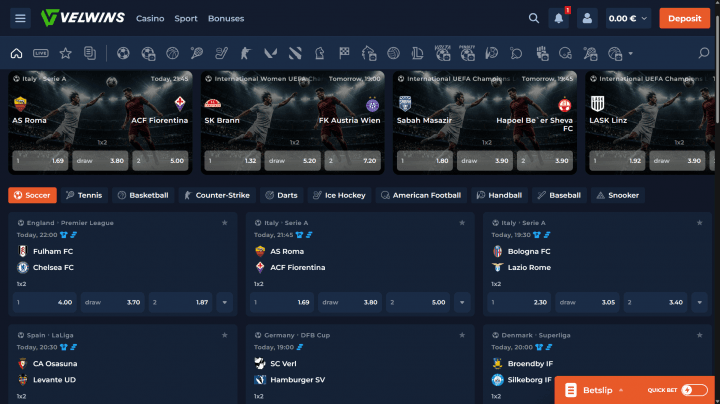
Task: Open bet history documents icon
Action: pos(90,53)
